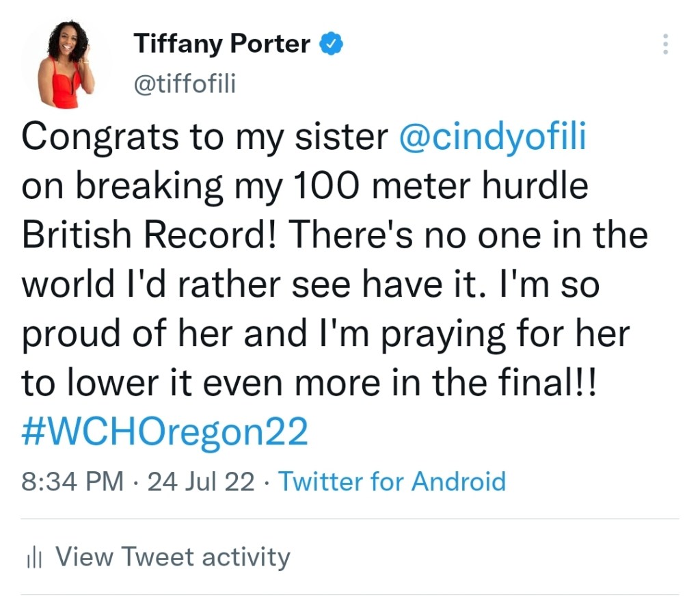Screen dimensions: 700x597
Task: Open the @cindyofili mention
Action: pyautogui.click(x=492, y=136)
